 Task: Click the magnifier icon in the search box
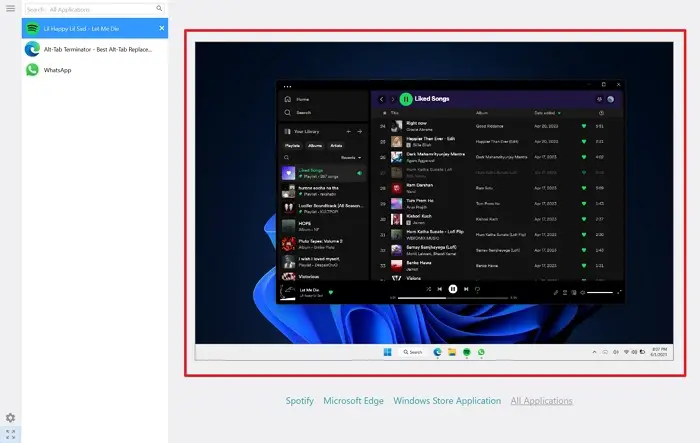point(159,8)
